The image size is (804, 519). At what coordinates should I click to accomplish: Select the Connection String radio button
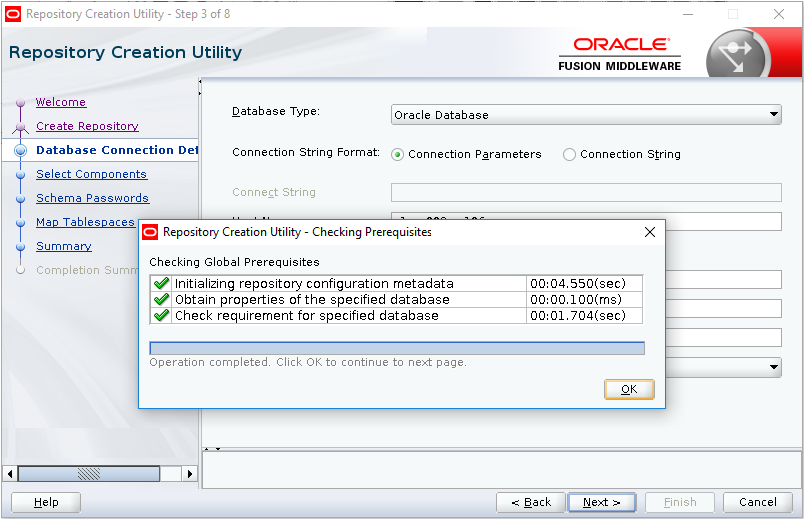(x=570, y=155)
